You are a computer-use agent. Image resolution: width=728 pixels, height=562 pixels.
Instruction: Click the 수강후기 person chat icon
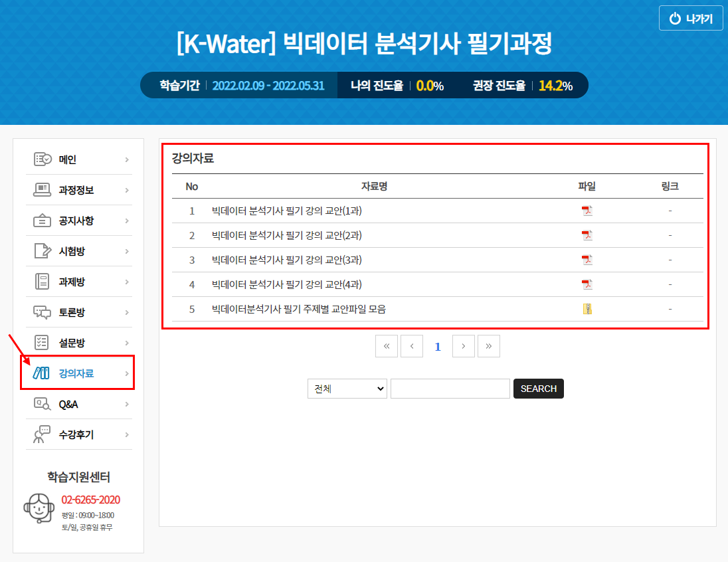[42, 434]
